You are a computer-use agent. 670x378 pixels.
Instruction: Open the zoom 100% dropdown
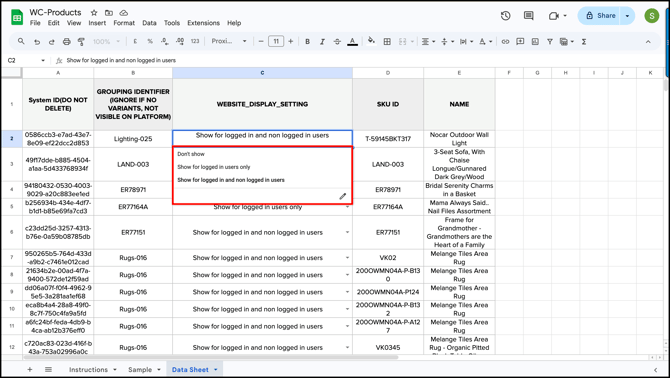tap(106, 41)
